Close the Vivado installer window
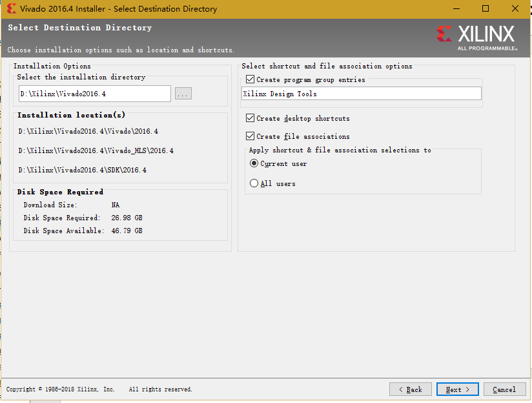 515,9
